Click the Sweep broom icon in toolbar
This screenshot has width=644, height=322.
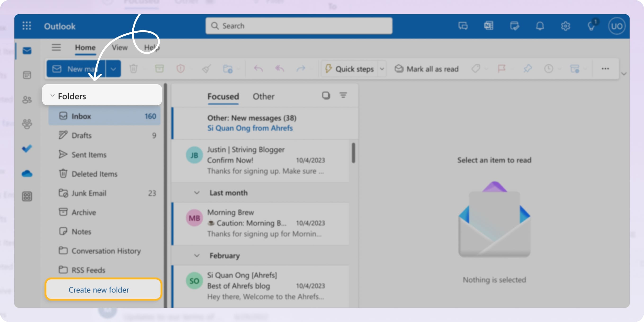pos(206,69)
